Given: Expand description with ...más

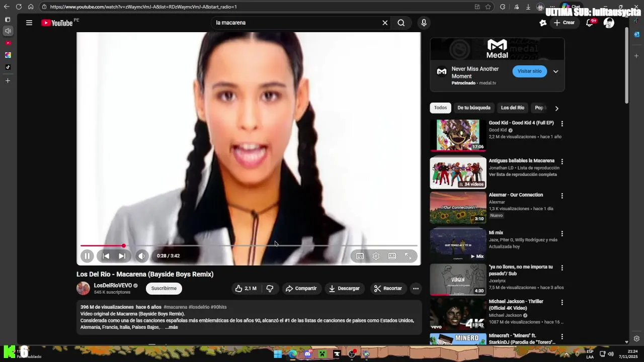Looking at the screenshot, I should pos(172,327).
